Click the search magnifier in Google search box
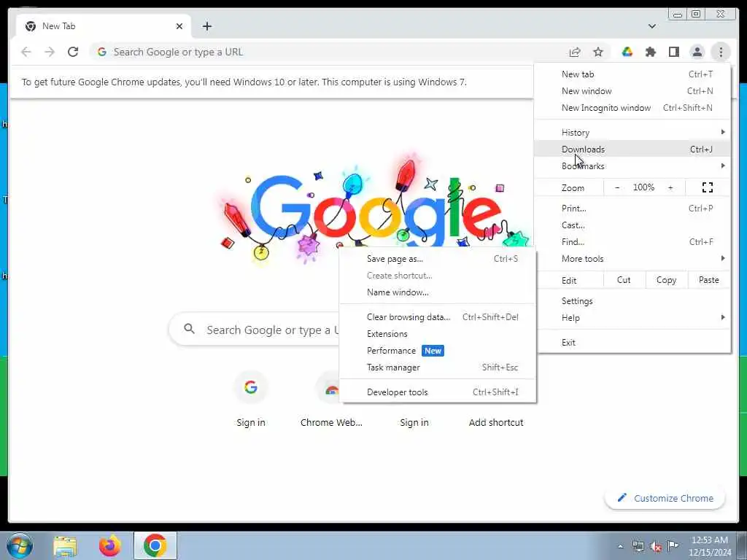Viewport: 747px width, 560px height. (x=189, y=329)
